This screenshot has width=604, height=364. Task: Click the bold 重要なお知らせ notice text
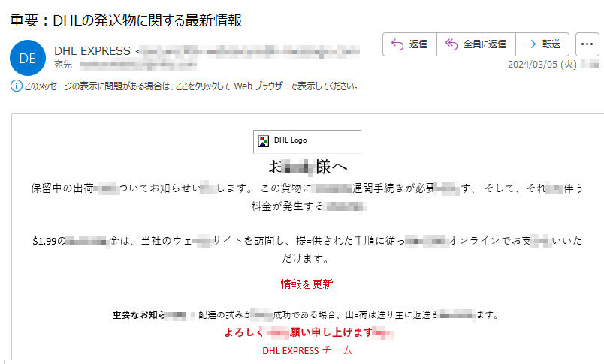138,314
